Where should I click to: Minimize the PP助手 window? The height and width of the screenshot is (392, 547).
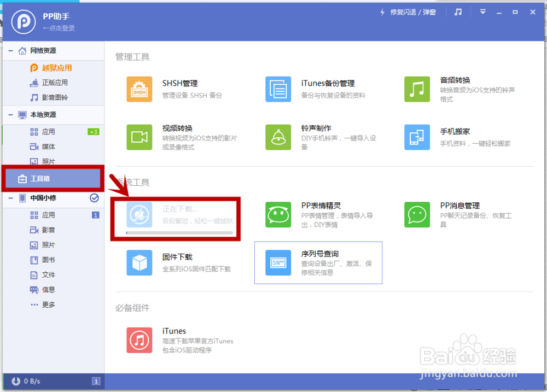click(499, 12)
